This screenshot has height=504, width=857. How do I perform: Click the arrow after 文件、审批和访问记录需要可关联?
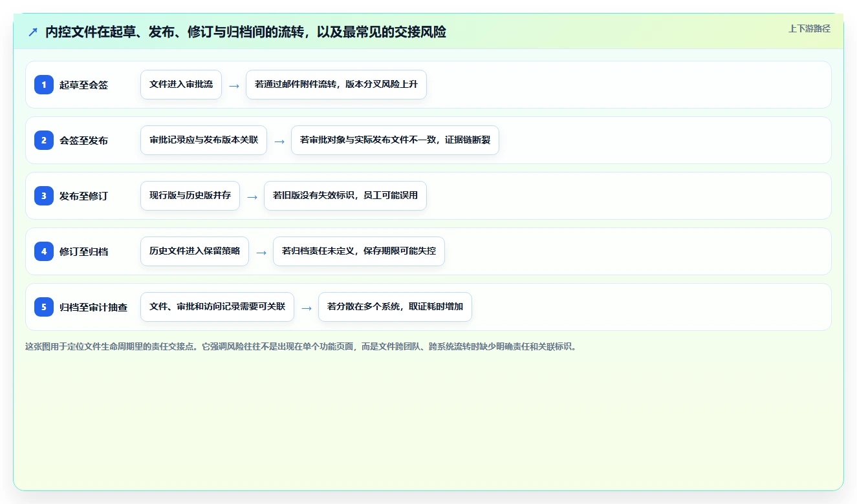307,308
